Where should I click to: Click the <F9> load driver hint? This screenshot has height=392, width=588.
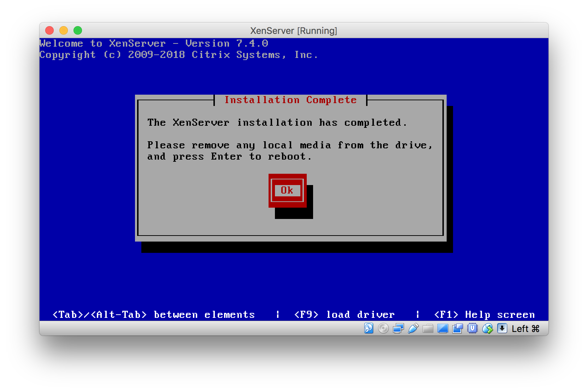pyautogui.click(x=345, y=315)
